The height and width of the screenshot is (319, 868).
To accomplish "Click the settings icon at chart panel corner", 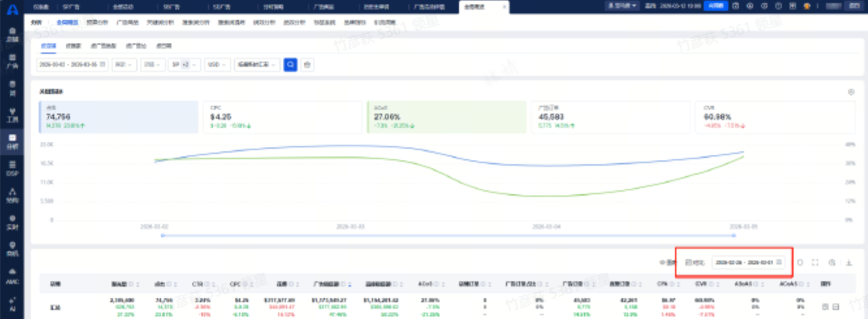I will pos(851,92).
